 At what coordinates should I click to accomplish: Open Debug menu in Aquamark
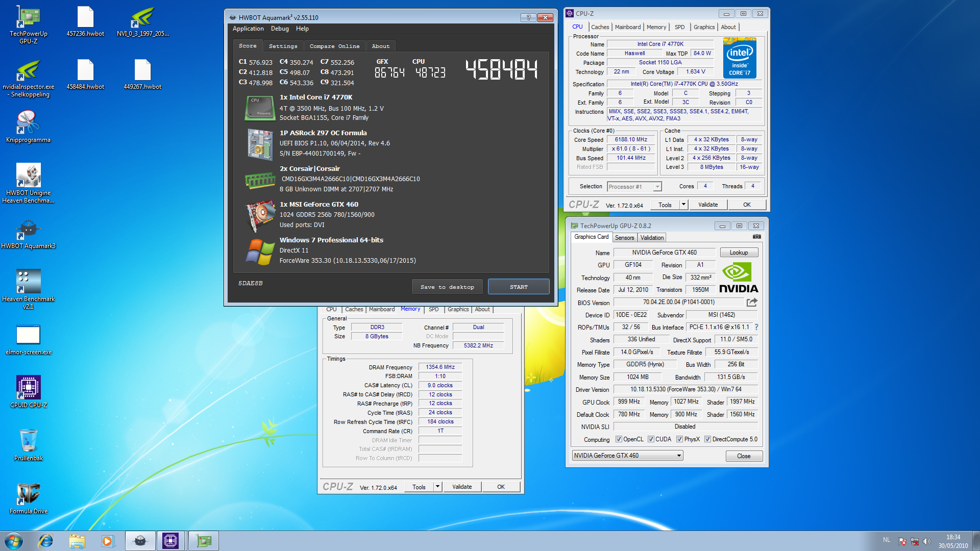pyautogui.click(x=280, y=29)
